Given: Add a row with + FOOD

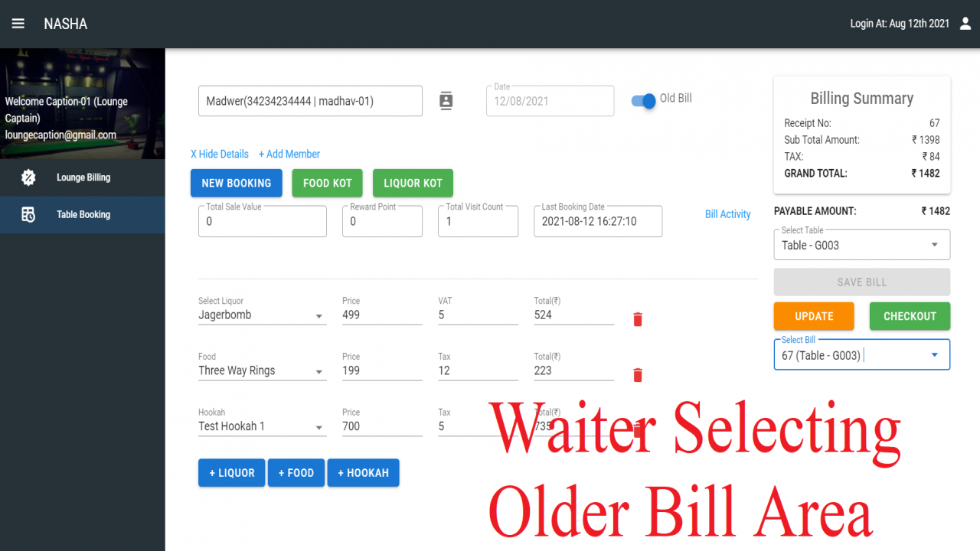Looking at the screenshot, I should tap(296, 473).
